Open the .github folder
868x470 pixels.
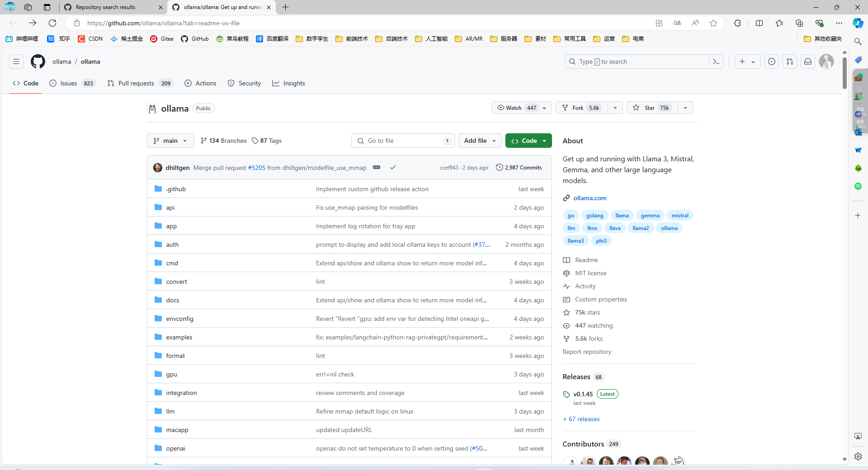coord(176,189)
